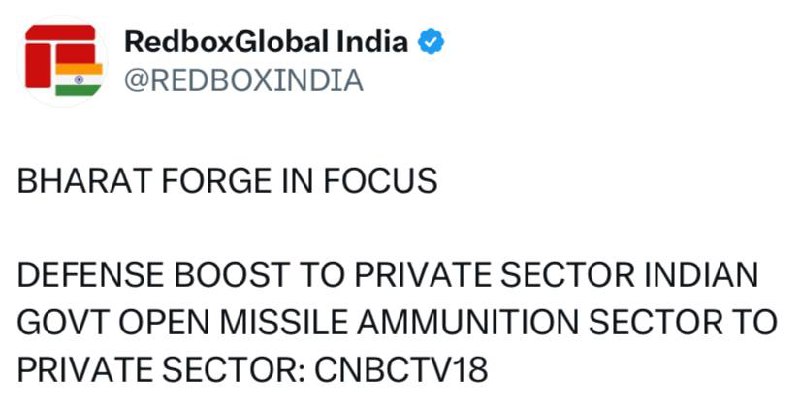Image resolution: width=800 pixels, height=409 pixels.
Task: Click the "BHARAT FORGE IN FOCUS" headline
Action: [x=227, y=182]
